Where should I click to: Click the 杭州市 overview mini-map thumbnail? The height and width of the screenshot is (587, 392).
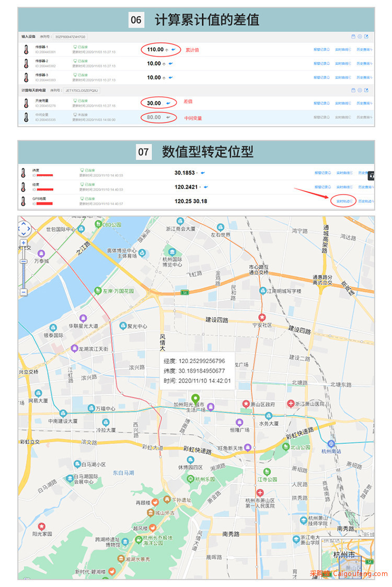click(348, 559)
